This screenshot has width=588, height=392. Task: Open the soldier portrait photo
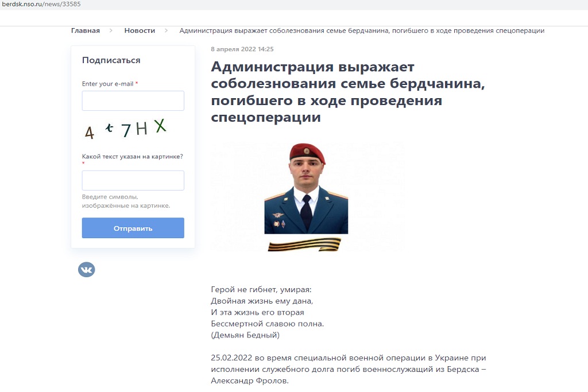[x=306, y=188]
